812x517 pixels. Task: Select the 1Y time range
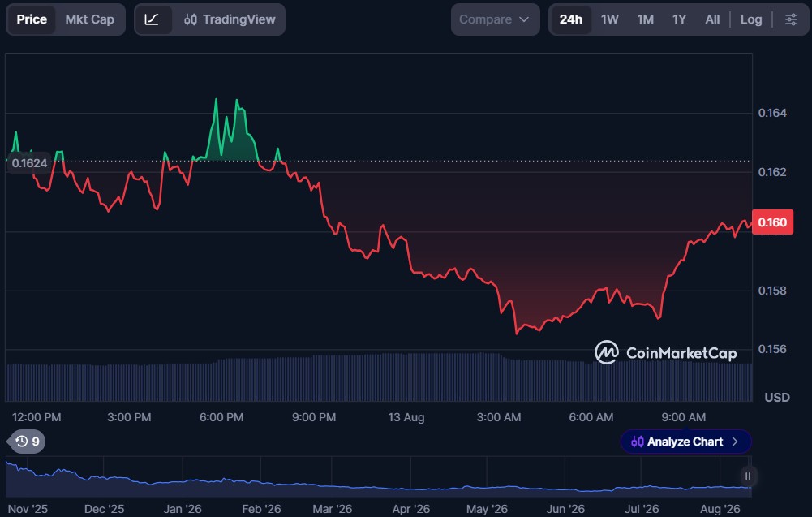pos(679,19)
